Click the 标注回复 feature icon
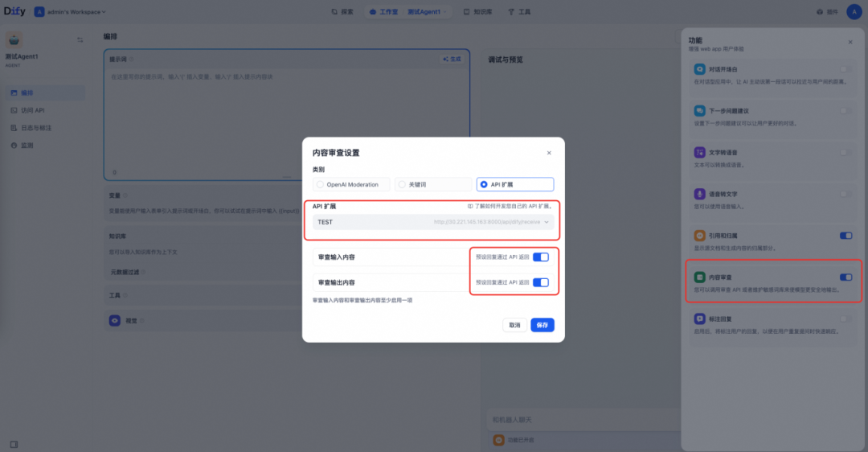Screen dimensions: 868x452 [x=700, y=318]
